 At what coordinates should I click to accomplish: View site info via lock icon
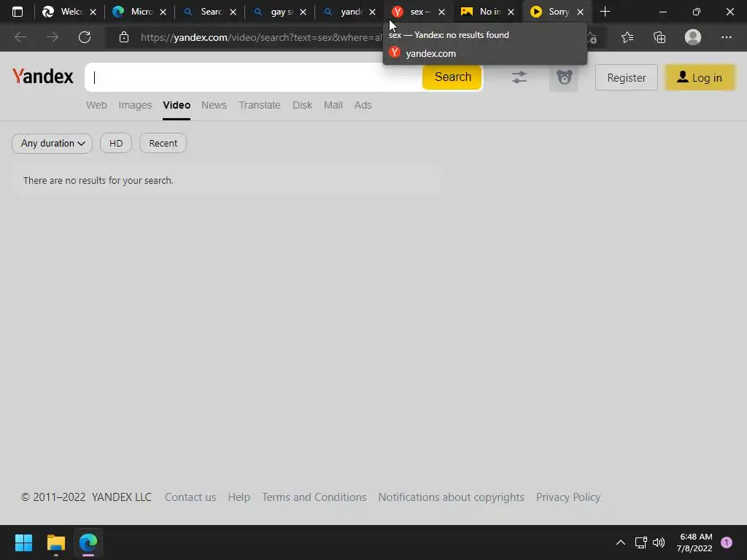click(124, 37)
